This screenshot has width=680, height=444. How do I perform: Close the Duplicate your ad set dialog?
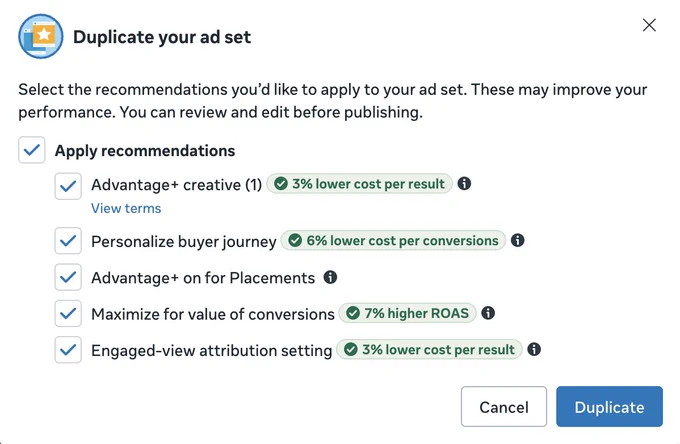pyautogui.click(x=649, y=25)
